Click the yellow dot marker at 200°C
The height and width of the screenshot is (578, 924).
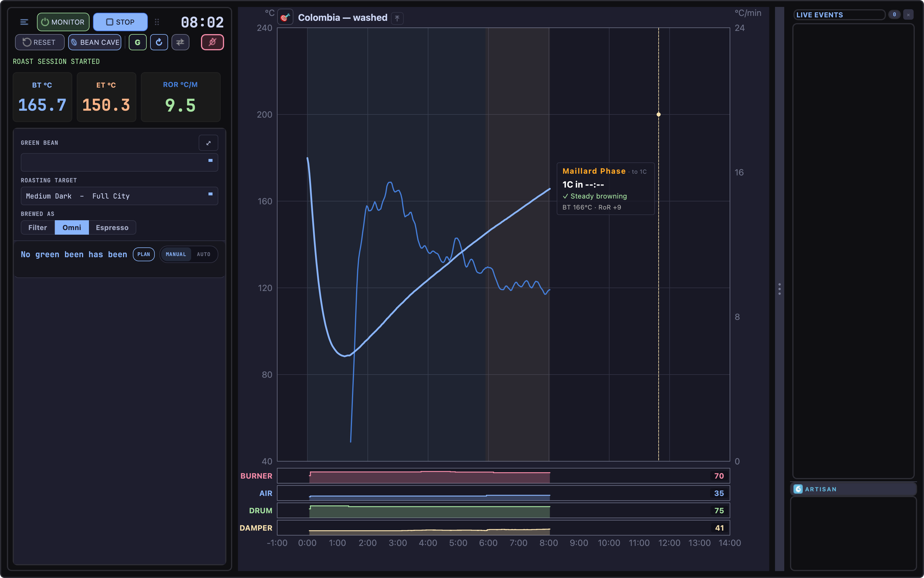(659, 114)
